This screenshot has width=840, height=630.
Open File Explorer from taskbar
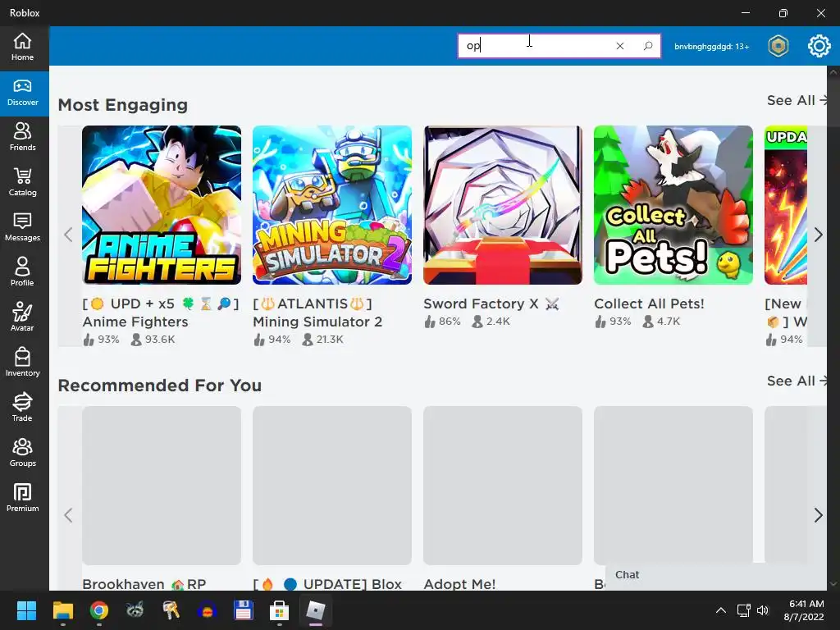62,610
